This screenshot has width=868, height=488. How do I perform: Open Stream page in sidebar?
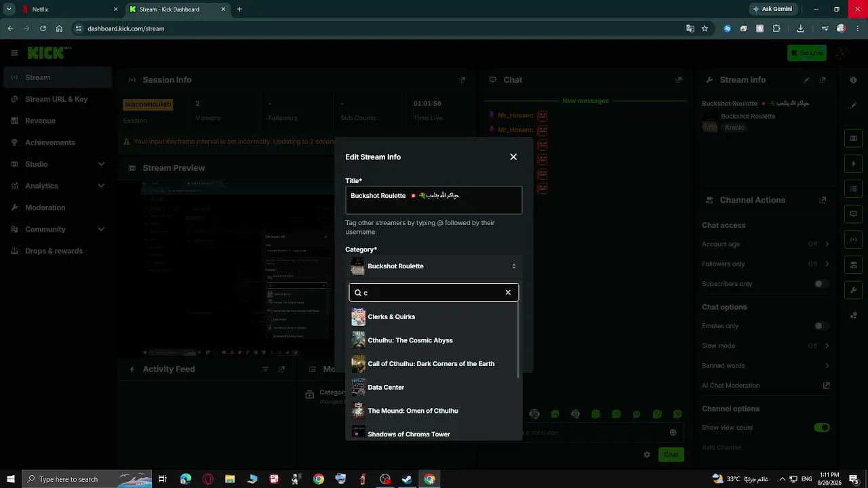[57, 78]
